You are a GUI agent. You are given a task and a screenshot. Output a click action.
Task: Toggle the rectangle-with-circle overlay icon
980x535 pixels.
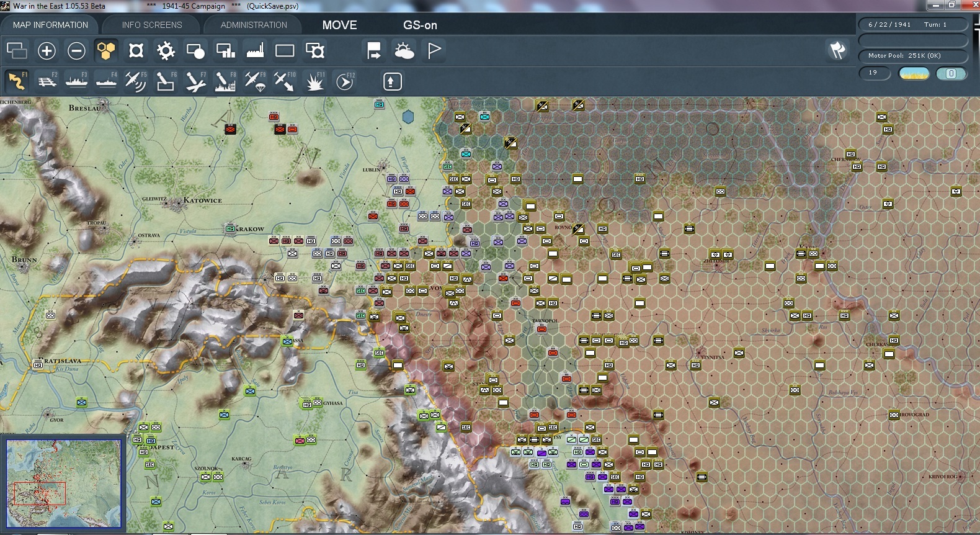tap(195, 50)
